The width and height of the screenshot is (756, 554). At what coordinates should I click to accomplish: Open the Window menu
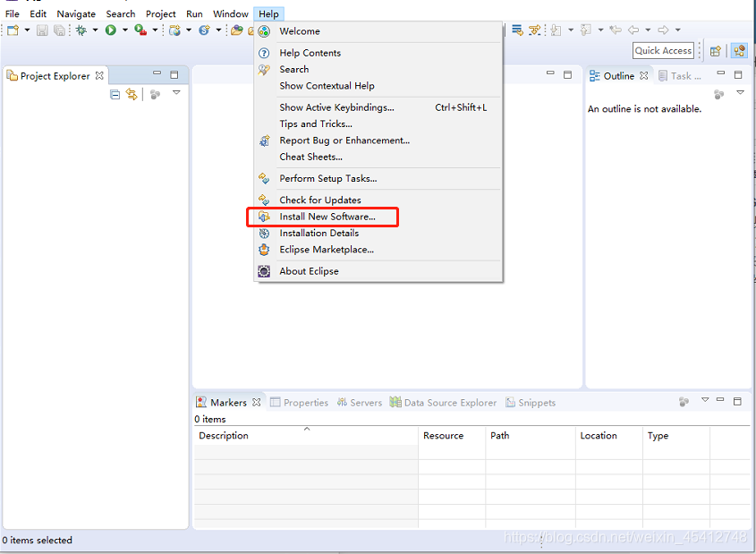tap(231, 14)
